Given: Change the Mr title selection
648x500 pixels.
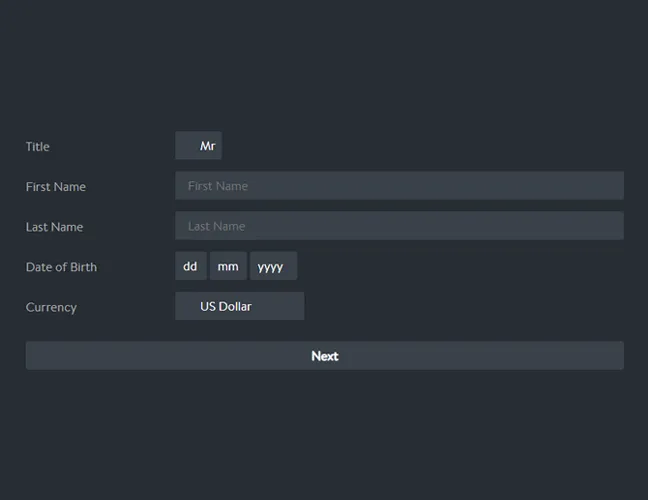Looking at the screenshot, I should point(198,146).
